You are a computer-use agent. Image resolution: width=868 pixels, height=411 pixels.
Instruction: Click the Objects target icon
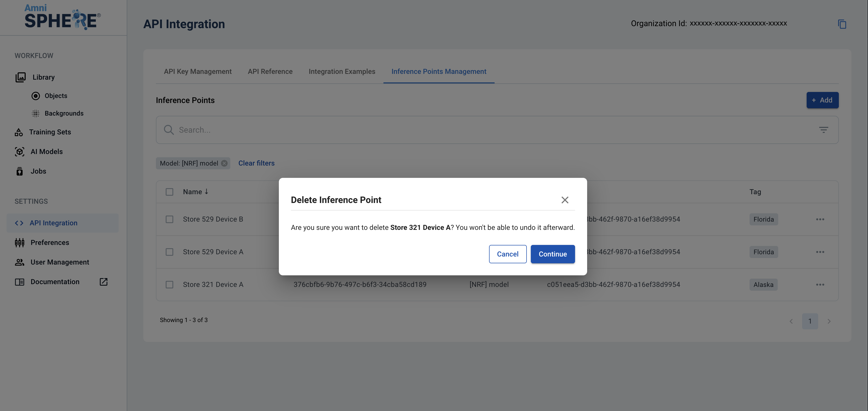point(35,96)
